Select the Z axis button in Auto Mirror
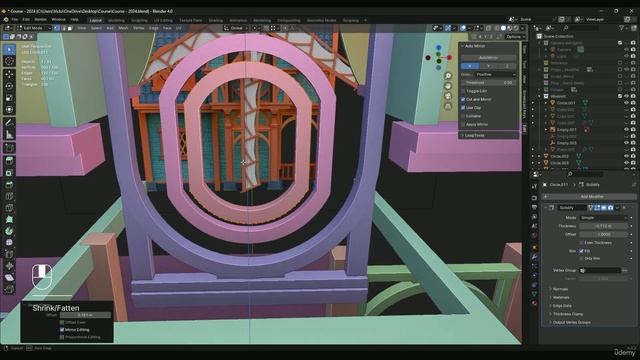Viewport: 640px width, 360px height. [x=507, y=66]
